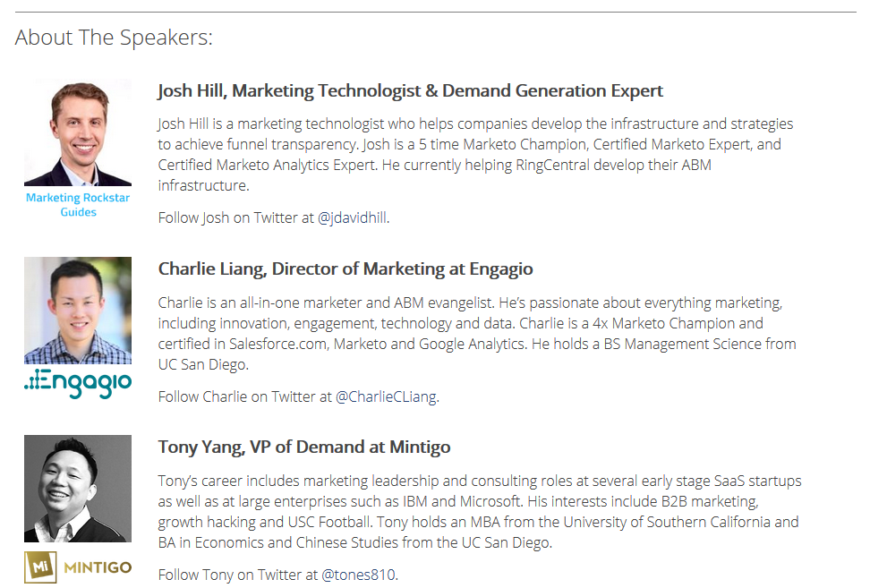Click the Tony Yang, VP of Demand heading
Screen dimensions: 870x588
click(x=304, y=447)
